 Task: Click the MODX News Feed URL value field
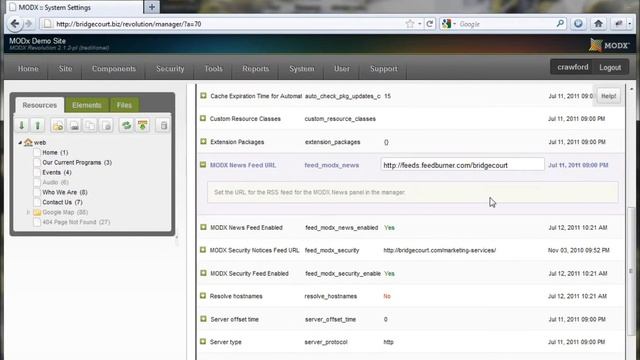[462, 165]
